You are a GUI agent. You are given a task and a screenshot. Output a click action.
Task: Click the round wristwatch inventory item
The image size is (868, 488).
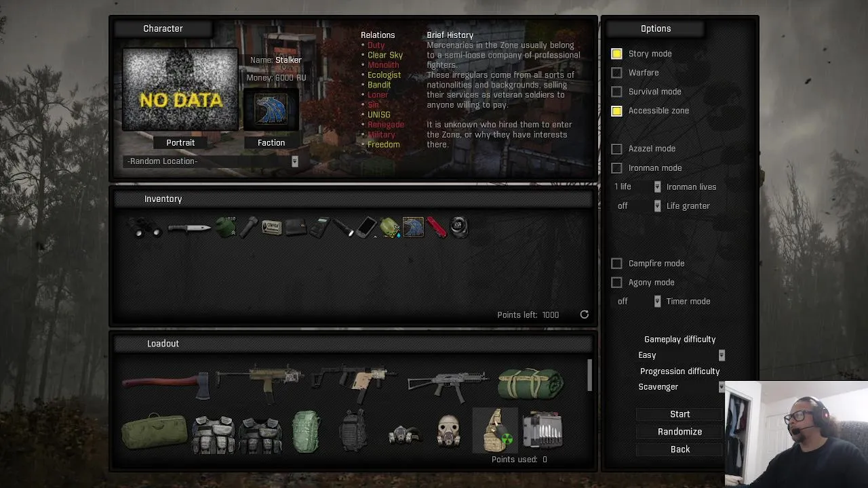coord(459,227)
